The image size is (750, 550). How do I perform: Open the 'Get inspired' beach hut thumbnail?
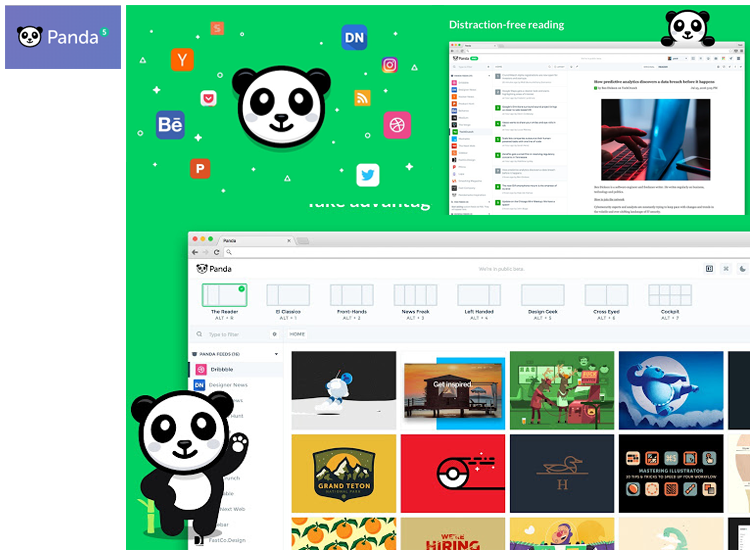(453, 390)
